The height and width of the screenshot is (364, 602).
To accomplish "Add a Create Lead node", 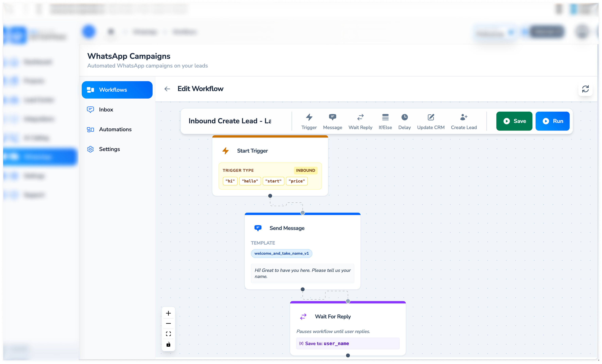I will click(x=463, y=121).
